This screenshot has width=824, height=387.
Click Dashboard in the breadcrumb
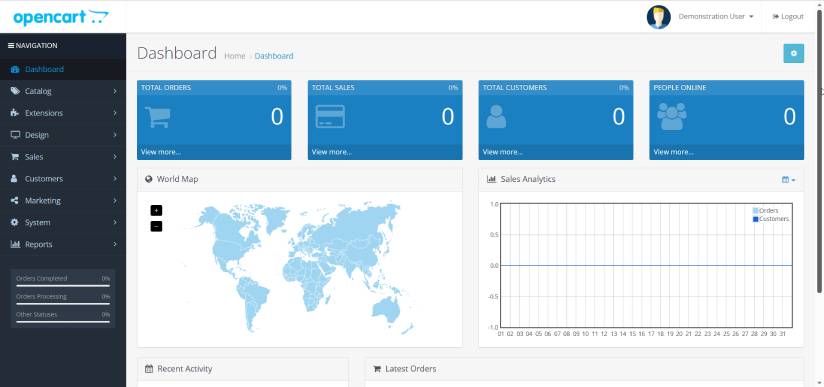coord(274,56)
